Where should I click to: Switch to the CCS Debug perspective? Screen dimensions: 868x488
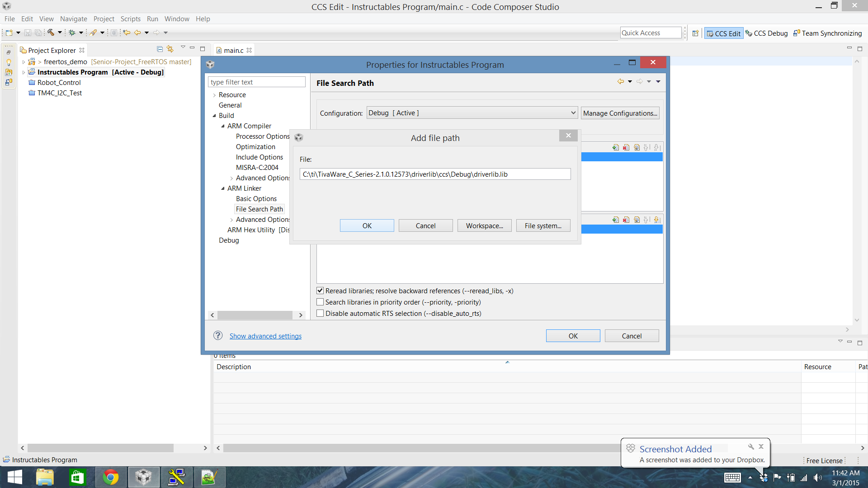(x=767, y=33)
